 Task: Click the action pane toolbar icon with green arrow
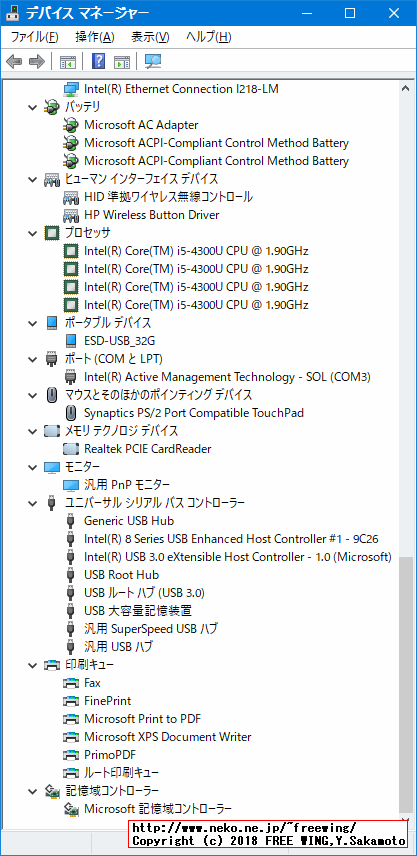pos(122,61)
